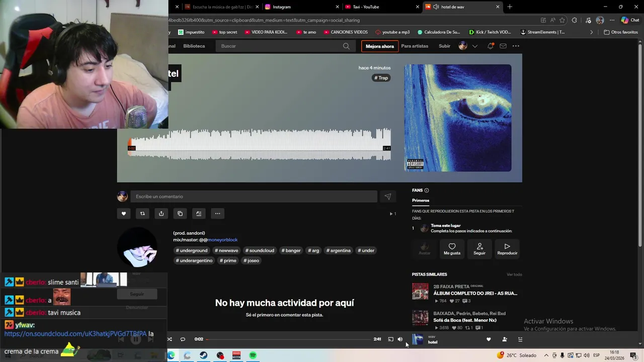Open browser extensions puzzle icon
Viewport: 644px width, 362px height.
575,20
